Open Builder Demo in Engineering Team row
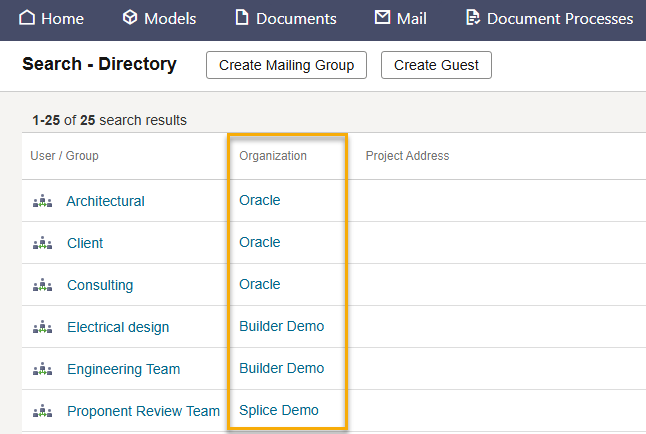The height and width of the screenshot is (434, 646). tap(281, 368)
